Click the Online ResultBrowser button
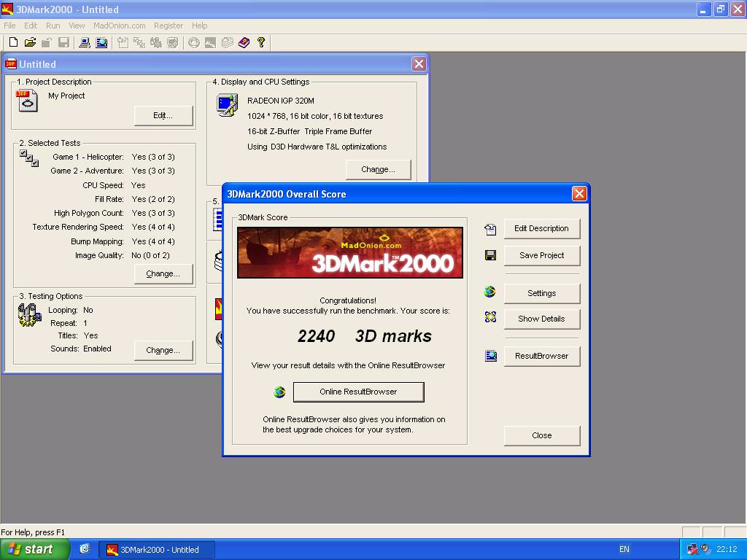The width and height of the screenshot is (747, 560). click(x=359, y=392)
